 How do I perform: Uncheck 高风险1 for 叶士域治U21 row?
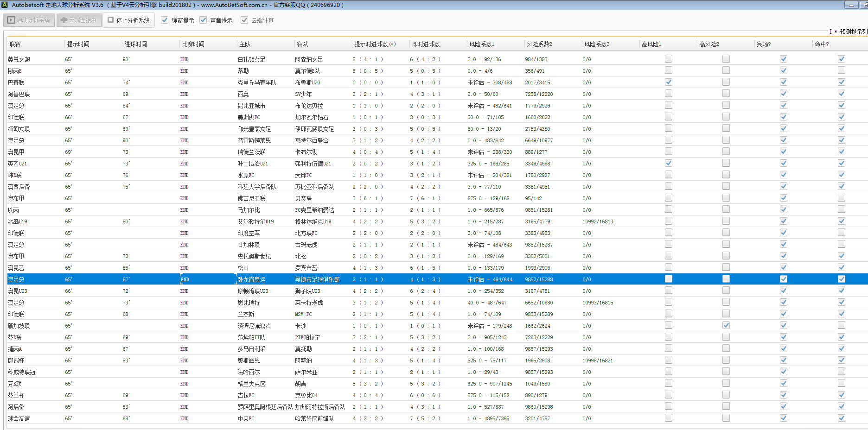click(668, 163)
